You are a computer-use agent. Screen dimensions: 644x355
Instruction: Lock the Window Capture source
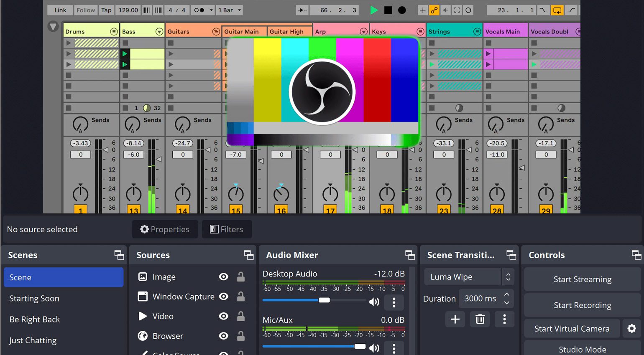coord(241,296)
